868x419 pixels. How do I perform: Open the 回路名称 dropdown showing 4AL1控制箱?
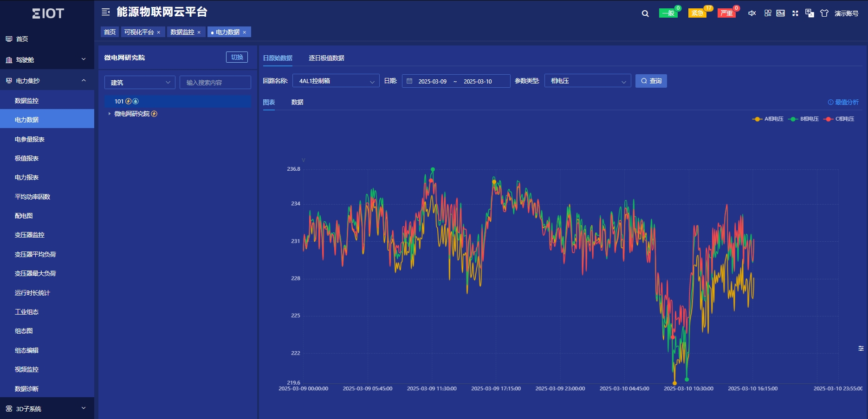click(x=336, y=81)
